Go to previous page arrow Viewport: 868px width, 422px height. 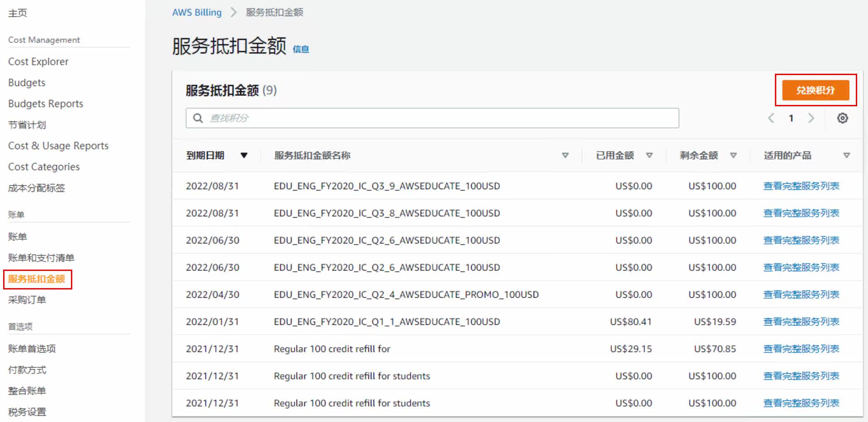[x=771, y=118]
